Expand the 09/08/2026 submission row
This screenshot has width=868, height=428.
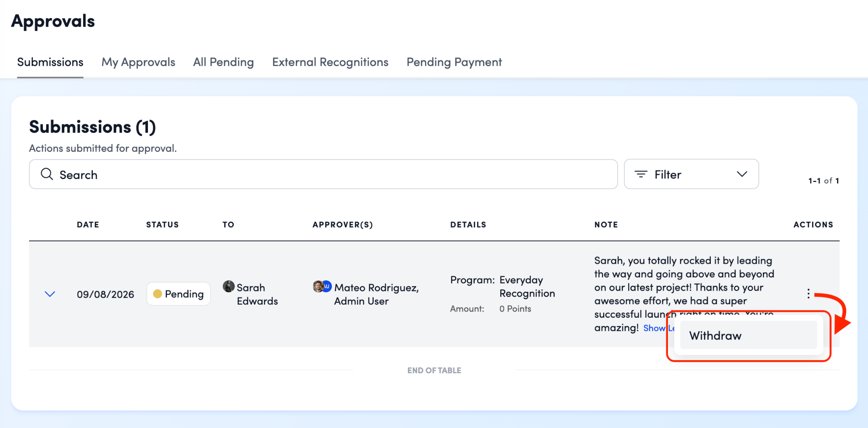(x=50, y=294)
